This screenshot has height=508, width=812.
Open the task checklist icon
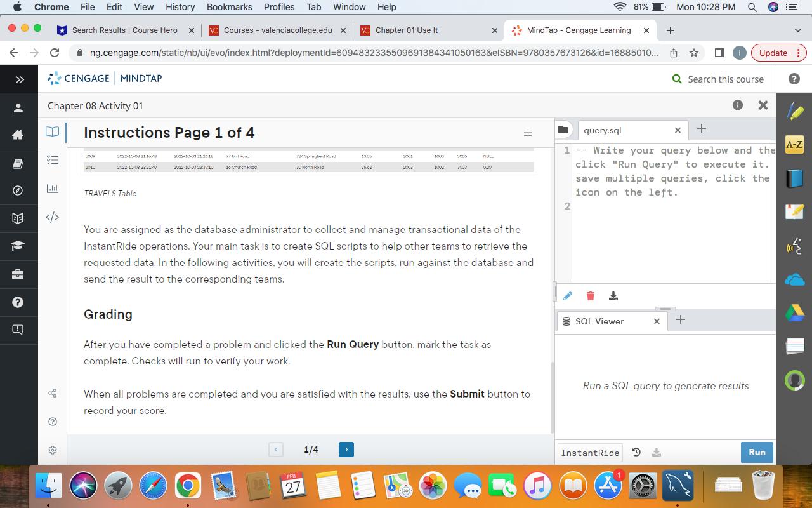pos(52,160)
